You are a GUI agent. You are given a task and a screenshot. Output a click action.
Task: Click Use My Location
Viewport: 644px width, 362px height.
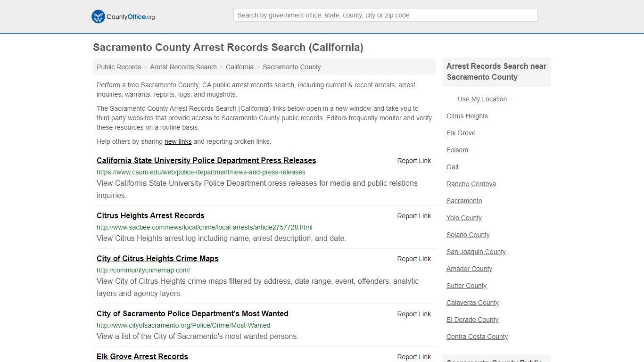click(482, 99)
